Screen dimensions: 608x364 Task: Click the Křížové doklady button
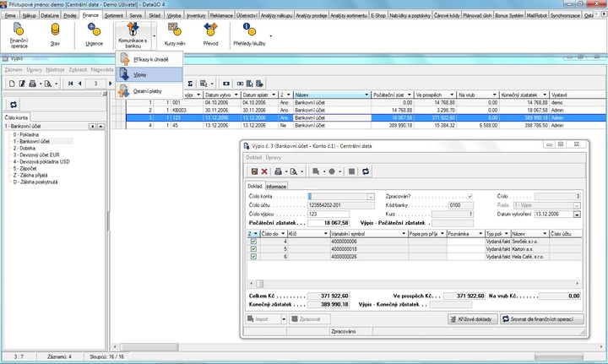473,319
